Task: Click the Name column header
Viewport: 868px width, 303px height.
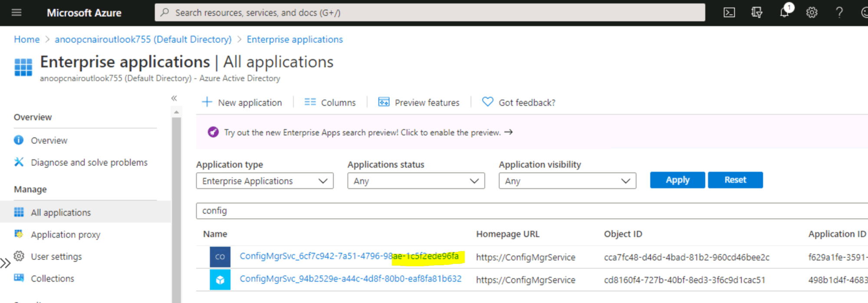Action: click(215, 234)
